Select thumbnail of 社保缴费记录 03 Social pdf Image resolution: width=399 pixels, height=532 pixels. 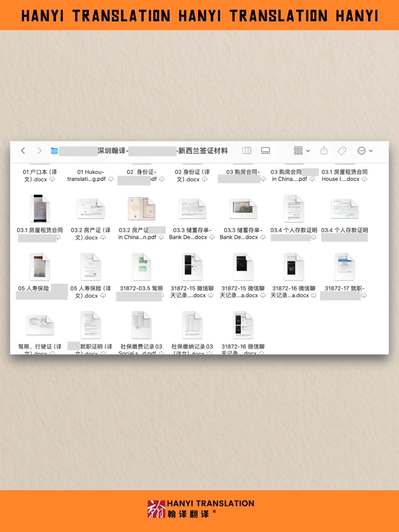coord(142,325)
